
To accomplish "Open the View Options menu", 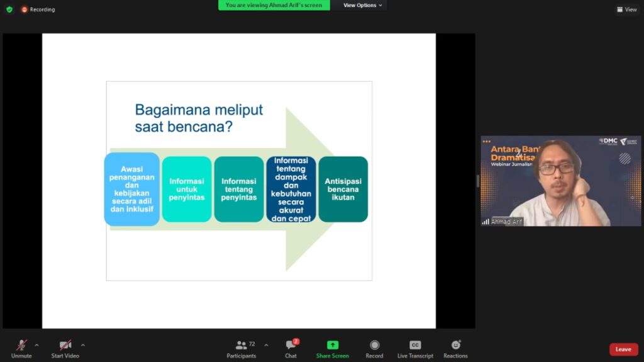I will click(362, 5).
